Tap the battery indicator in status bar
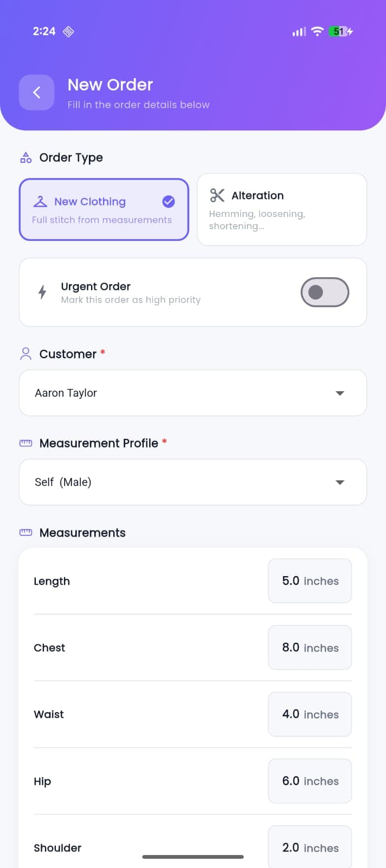Image resolution: width=386 pixels, height=868 pixels. [x=341, y=31]
